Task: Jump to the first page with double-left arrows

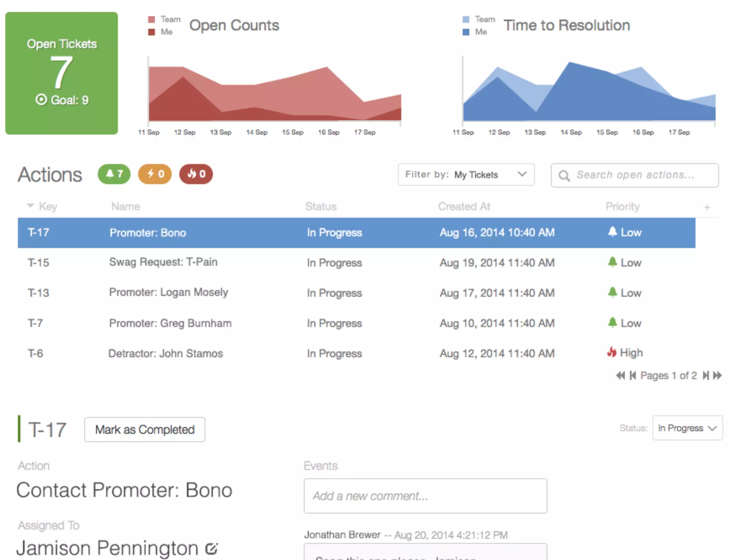Action: pos(620,376)
